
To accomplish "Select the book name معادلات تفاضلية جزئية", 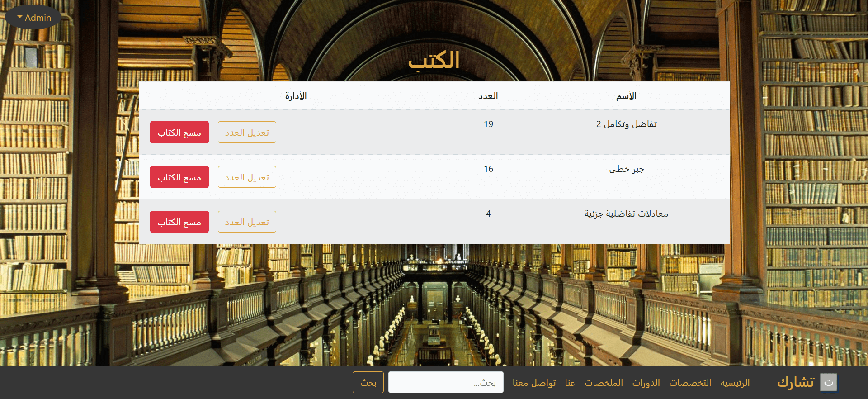I will point(626,214).
